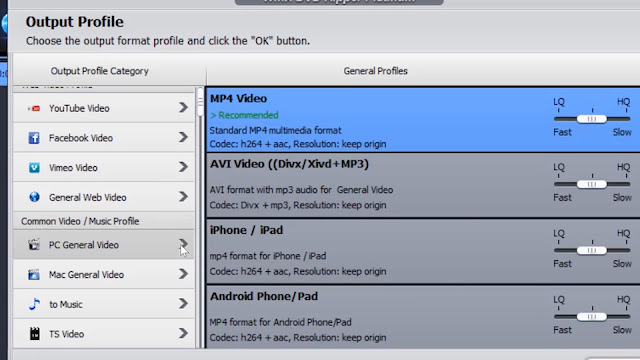Click the General Web Video globe icon
Screen dimensions: 640x360
(34, 197)
